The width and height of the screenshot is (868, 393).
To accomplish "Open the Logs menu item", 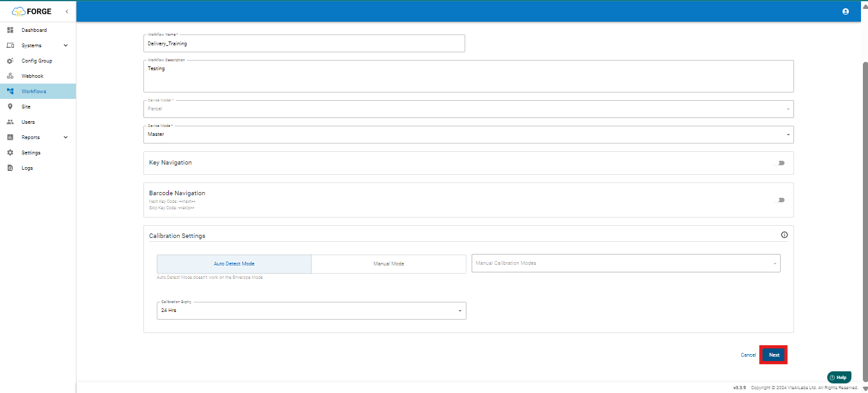I will pos(38,168).
